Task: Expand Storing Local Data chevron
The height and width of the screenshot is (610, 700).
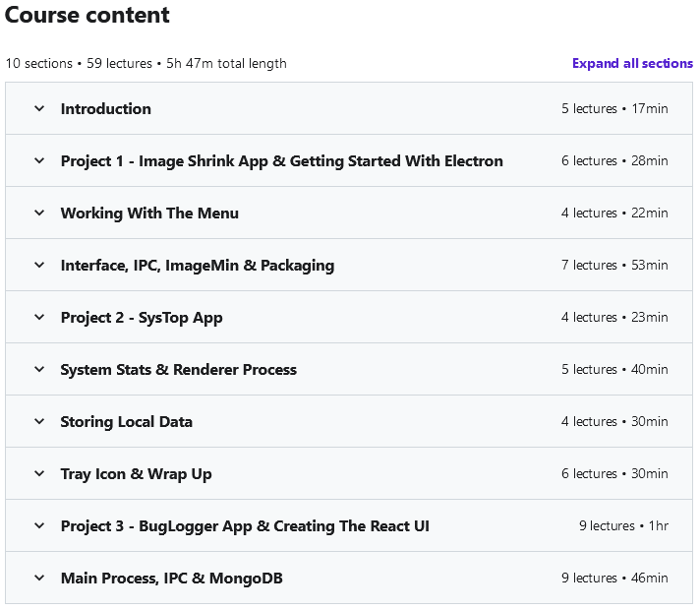Action: (39, 421)
